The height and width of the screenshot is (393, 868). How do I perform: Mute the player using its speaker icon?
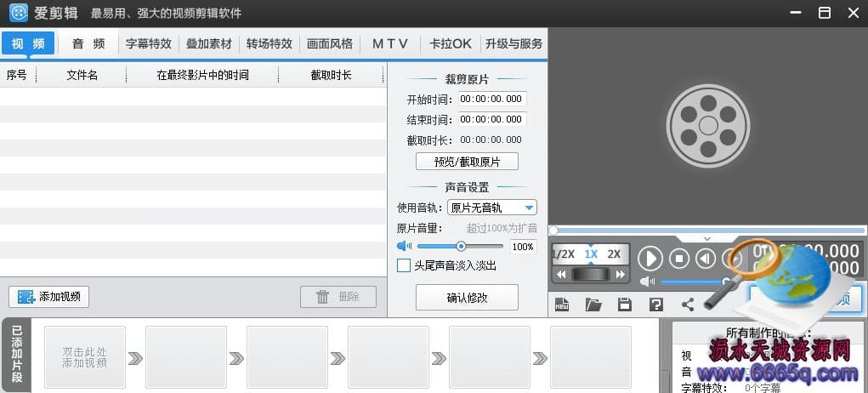647,282
